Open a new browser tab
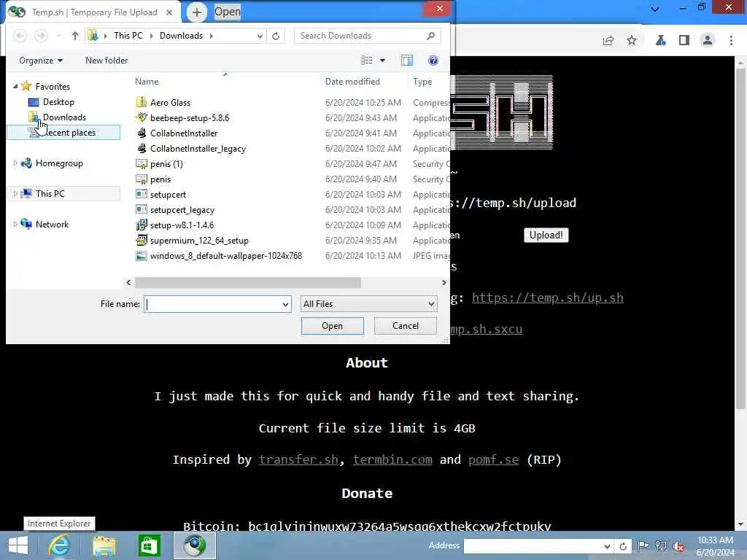 pyautogui.click(x=197, y=12)
